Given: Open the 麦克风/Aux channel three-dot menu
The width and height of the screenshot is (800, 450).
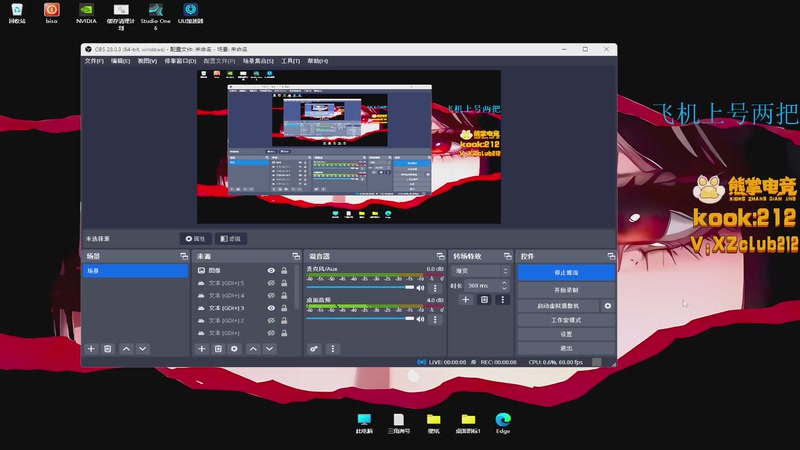Looking at the screenshot, I should pyautogui.click(x=435, y=288).
